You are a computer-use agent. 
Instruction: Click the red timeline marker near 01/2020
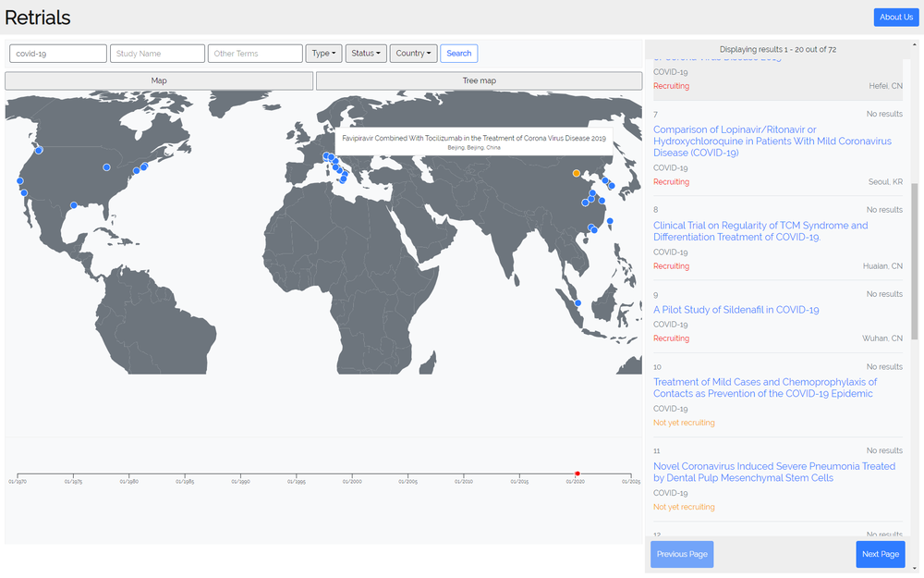(577, 473)
